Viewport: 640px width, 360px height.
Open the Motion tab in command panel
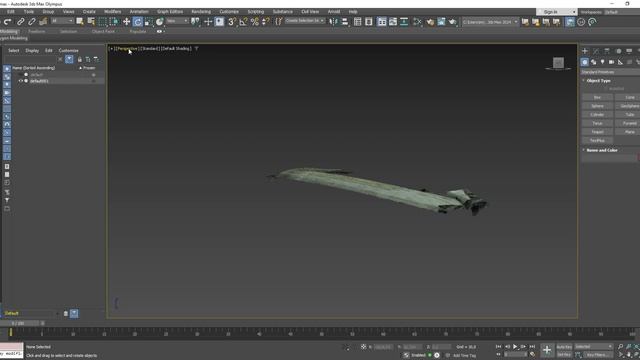point(618,51)
